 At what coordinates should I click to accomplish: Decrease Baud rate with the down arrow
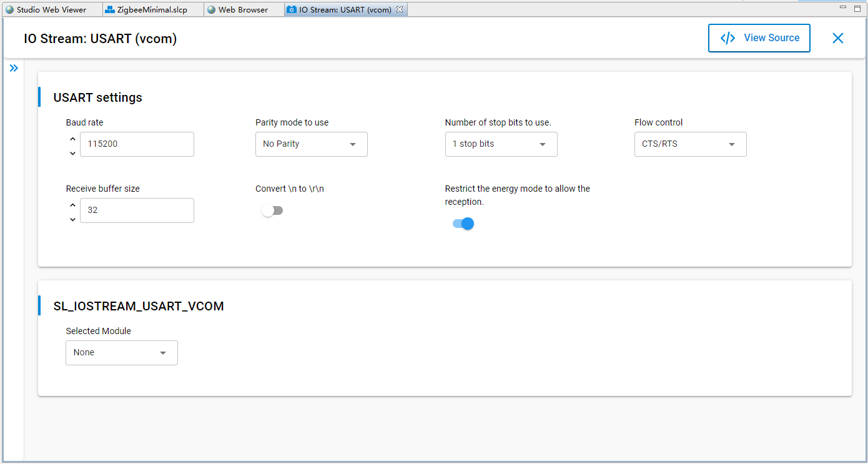[x=72, y=153]
